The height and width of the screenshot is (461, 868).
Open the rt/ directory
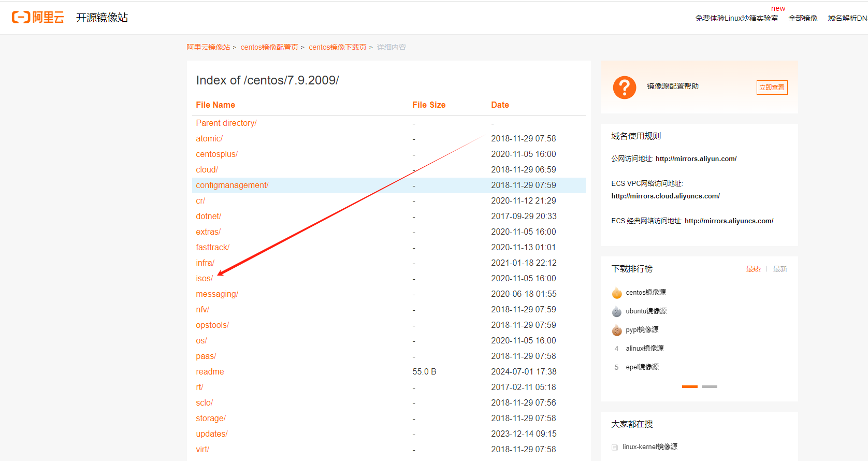(x=199, y=387)
